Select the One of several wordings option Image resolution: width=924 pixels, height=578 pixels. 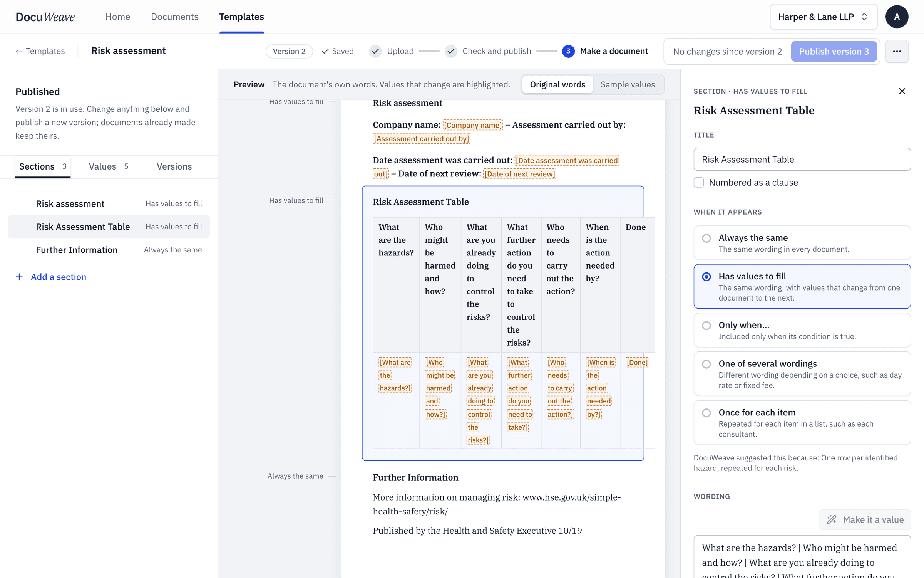click(x=802, y=374)
